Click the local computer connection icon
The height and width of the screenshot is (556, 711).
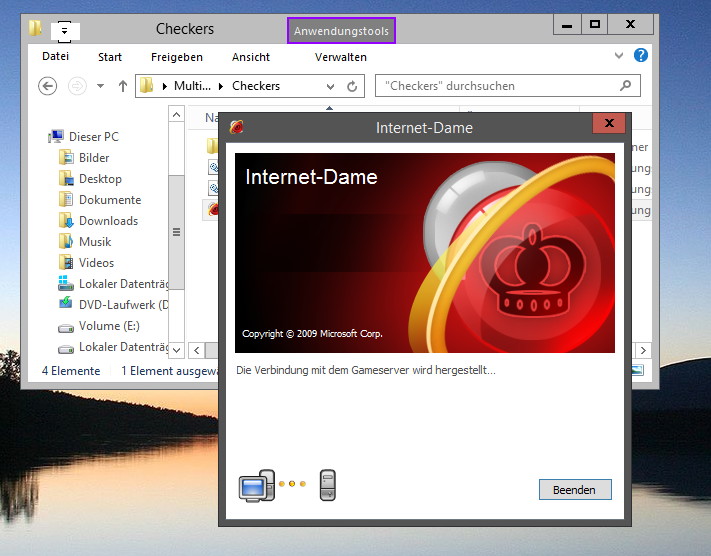257,486
